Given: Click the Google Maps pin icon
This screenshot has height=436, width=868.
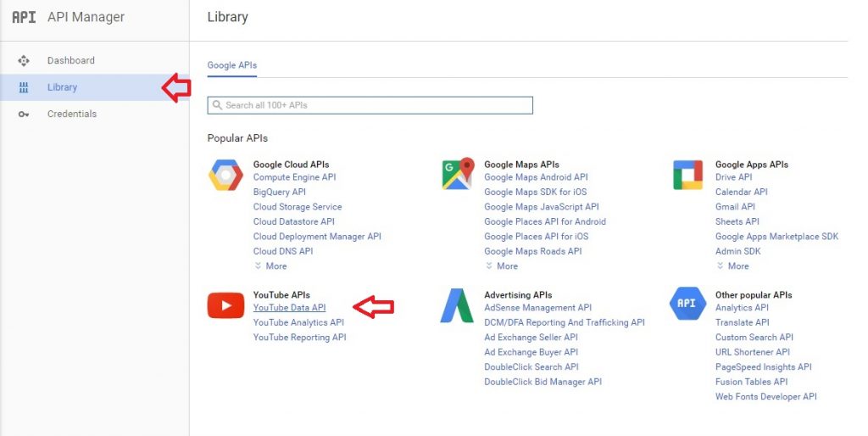Looking at the screenshot, I should pos(457,174).
